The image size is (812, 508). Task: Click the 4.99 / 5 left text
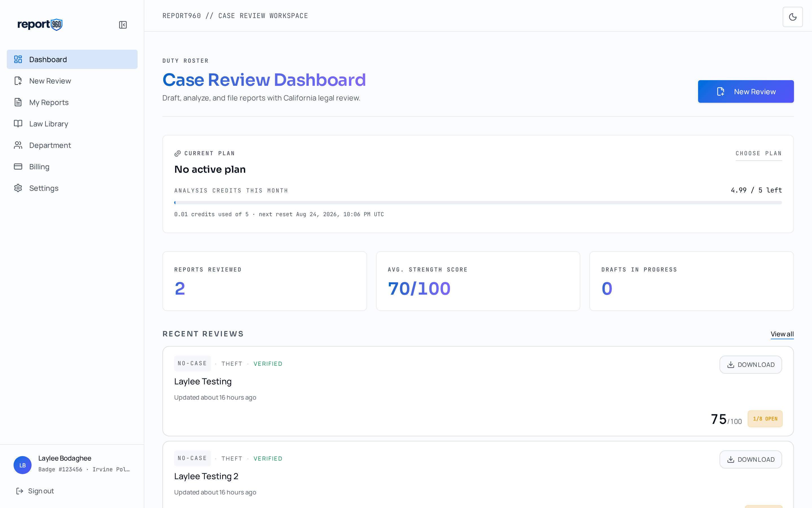click(x=756, y=190)
